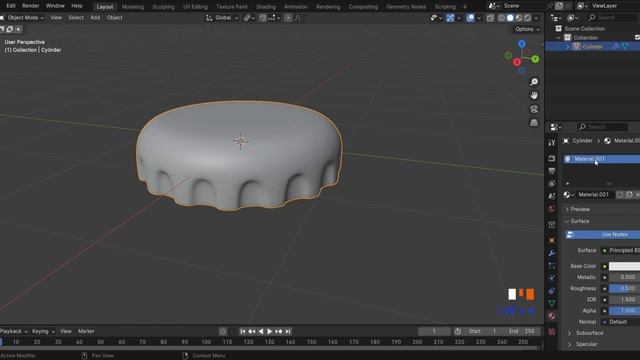Open the Scene properties tab icon
This screenshot has height=360, width=640.
pos(552,196)
